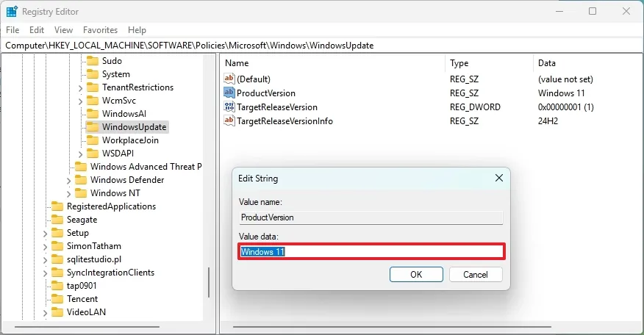
Task: Confirm Edit String with OK
Action: (x=416, y=274)
